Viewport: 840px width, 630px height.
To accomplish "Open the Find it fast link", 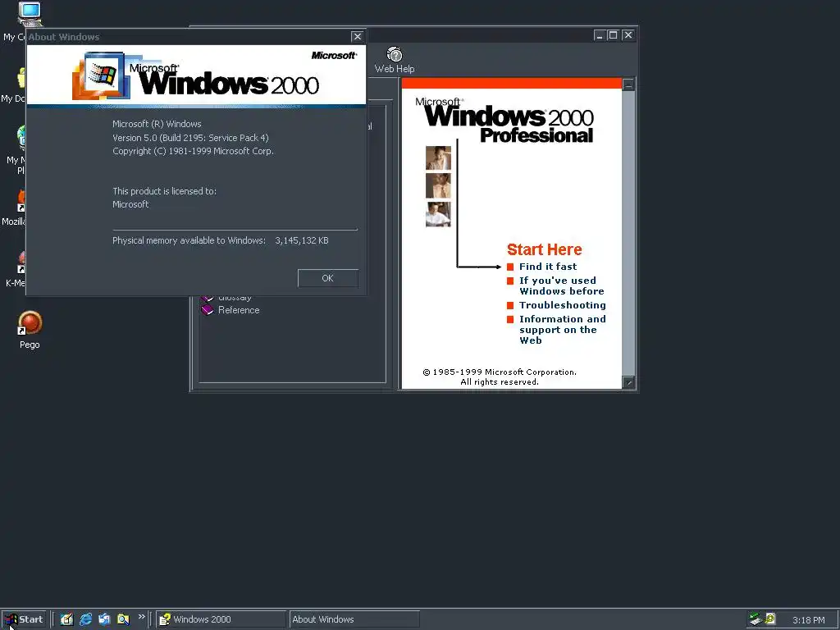I will coord(547,267).
